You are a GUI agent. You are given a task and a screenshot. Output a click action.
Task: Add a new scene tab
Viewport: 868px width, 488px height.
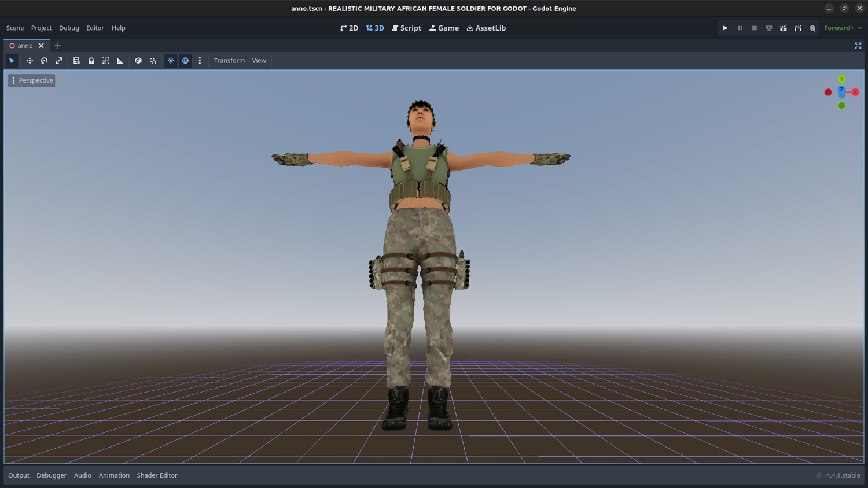point(58,46)
